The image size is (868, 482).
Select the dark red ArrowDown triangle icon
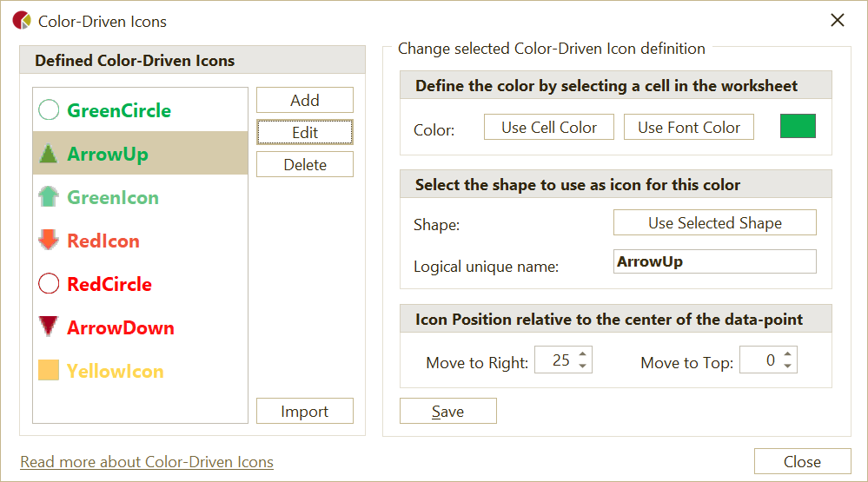pos(50,327)
